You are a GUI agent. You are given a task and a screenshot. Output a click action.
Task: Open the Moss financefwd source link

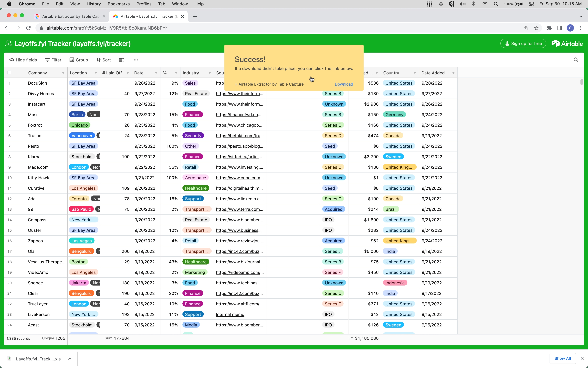coord(239,115)
